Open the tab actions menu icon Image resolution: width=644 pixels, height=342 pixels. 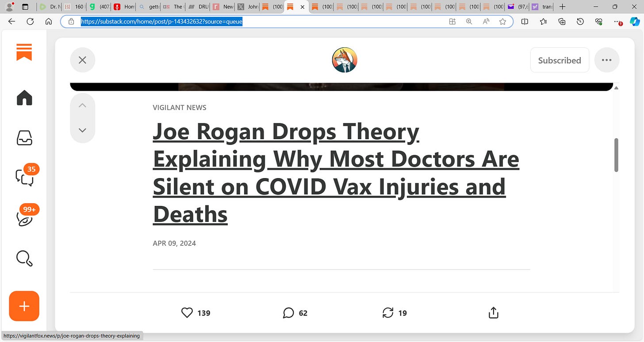point(25,7)
